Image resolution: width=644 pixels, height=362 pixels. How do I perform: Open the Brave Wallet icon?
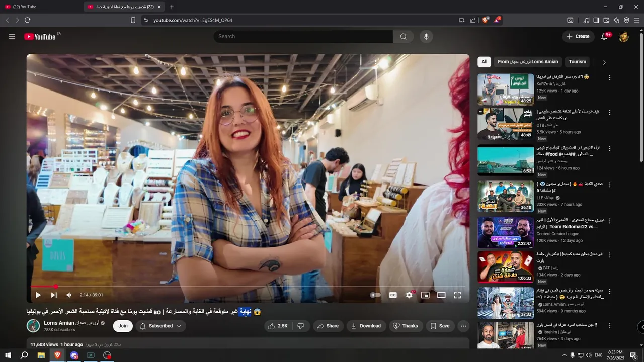[x=606, y=20]
